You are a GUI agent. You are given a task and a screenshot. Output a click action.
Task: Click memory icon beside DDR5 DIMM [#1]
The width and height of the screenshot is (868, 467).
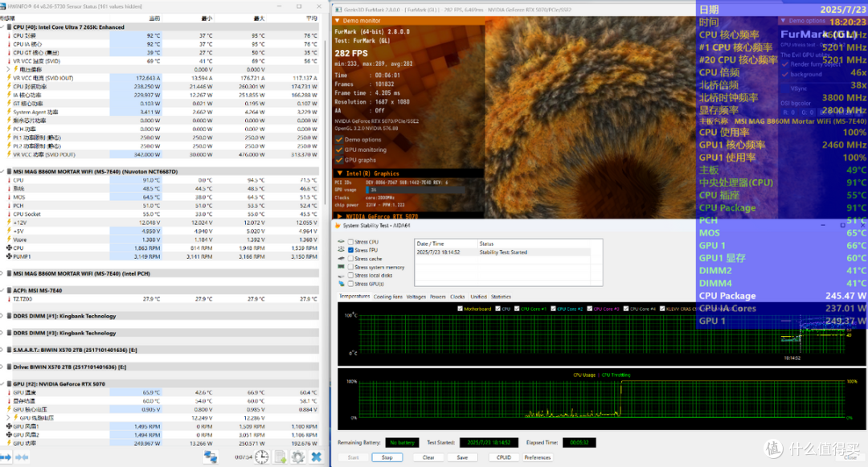(9, 317)
